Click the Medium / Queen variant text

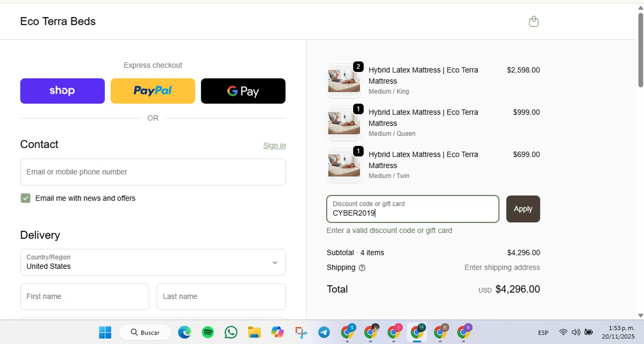pos(392,133)
